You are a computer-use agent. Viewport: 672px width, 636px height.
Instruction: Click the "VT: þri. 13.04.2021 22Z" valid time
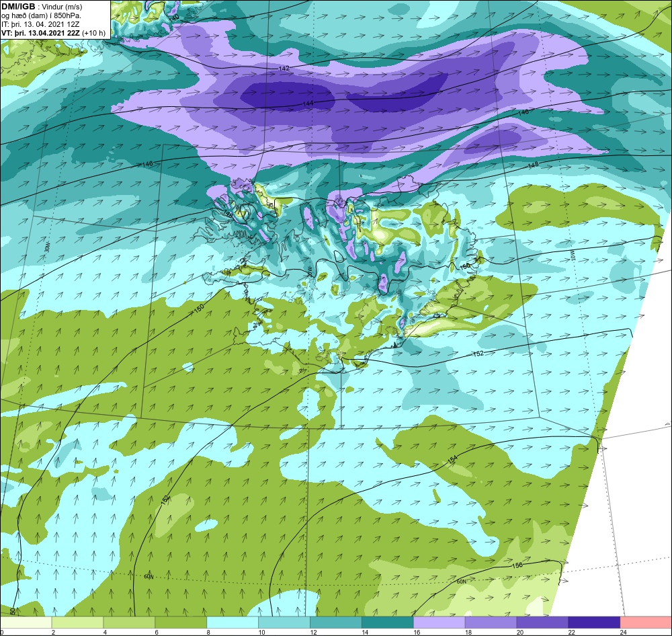click(x=41, y=33)
